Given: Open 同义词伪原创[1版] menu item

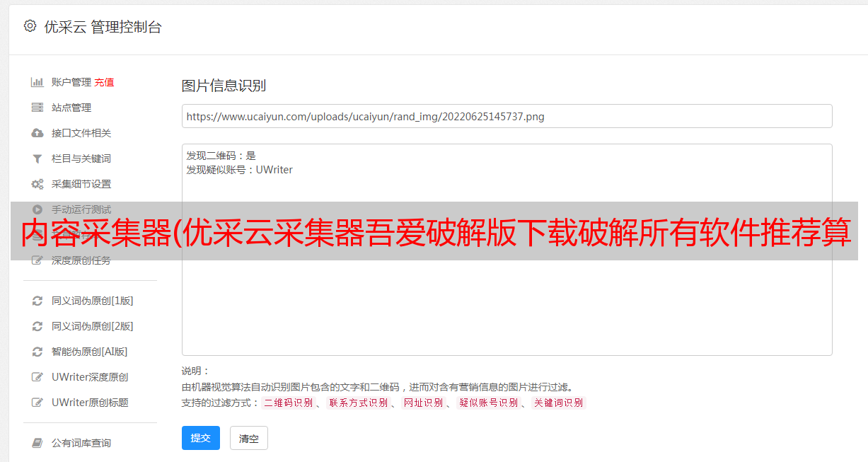Looking at the screenshot, I should pos(93,301).
